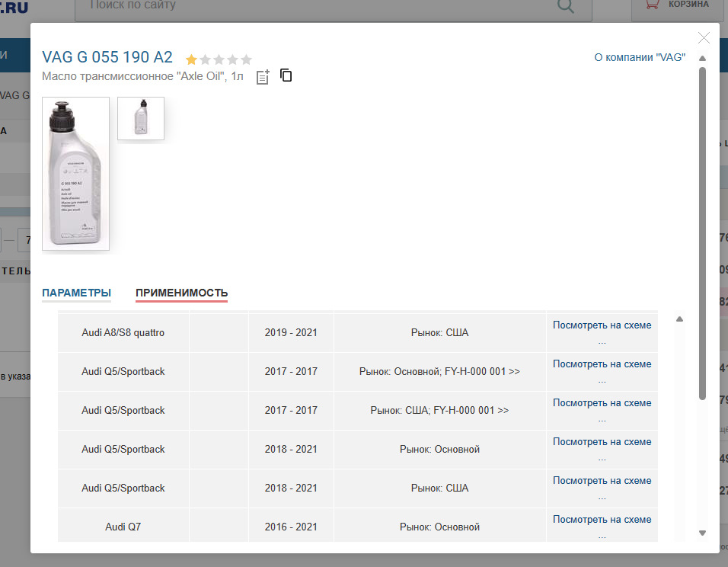The width and height of the screenshot is (728, 567).
Task: Open the О компании "VAG" link
Action: point(640,57)
